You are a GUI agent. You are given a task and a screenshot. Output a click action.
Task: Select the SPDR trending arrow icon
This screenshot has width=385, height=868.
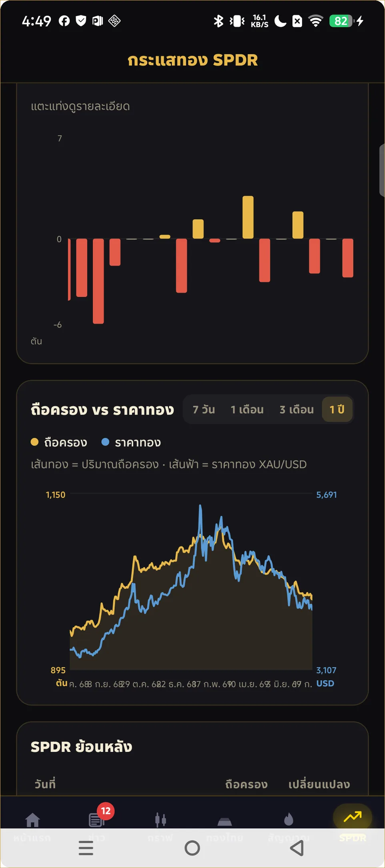(x=353, y=816)
